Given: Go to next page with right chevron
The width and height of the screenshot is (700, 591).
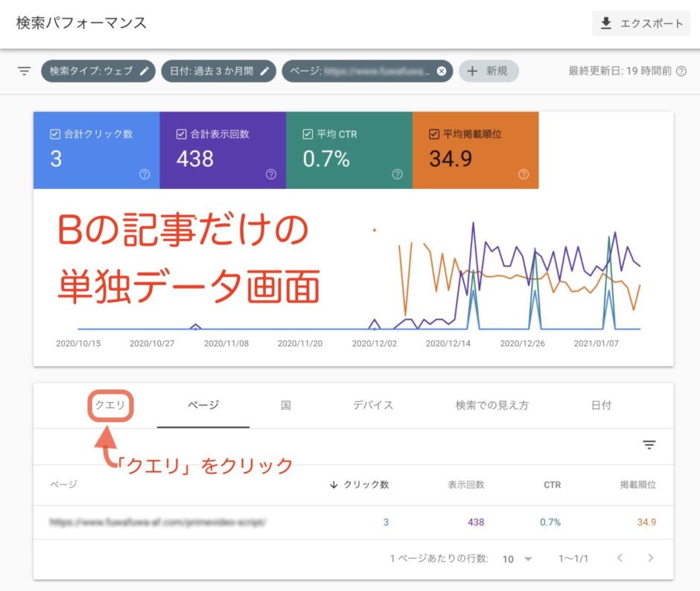Looking at the screenshot, I should point(650,558).
